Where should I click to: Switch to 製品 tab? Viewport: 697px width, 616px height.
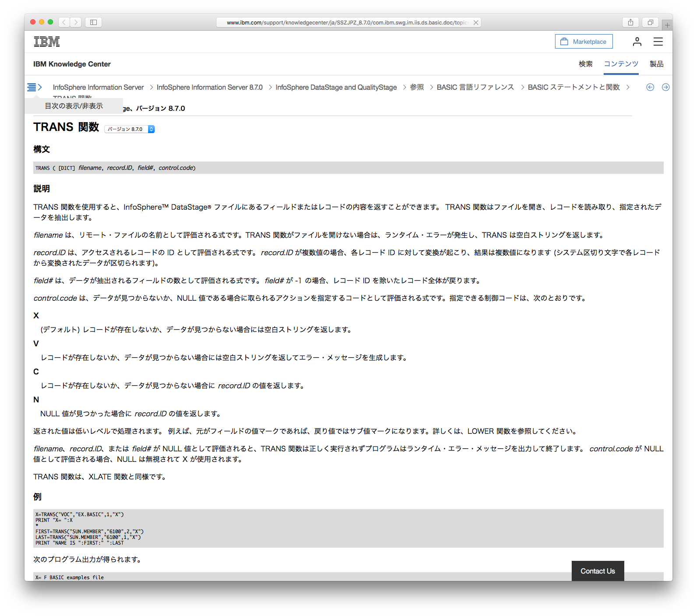(656, 64)
